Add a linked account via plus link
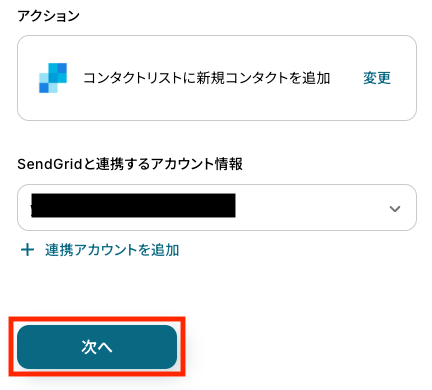Image resolution: width=432 pixels, height=390 pixels. (100, 250)
